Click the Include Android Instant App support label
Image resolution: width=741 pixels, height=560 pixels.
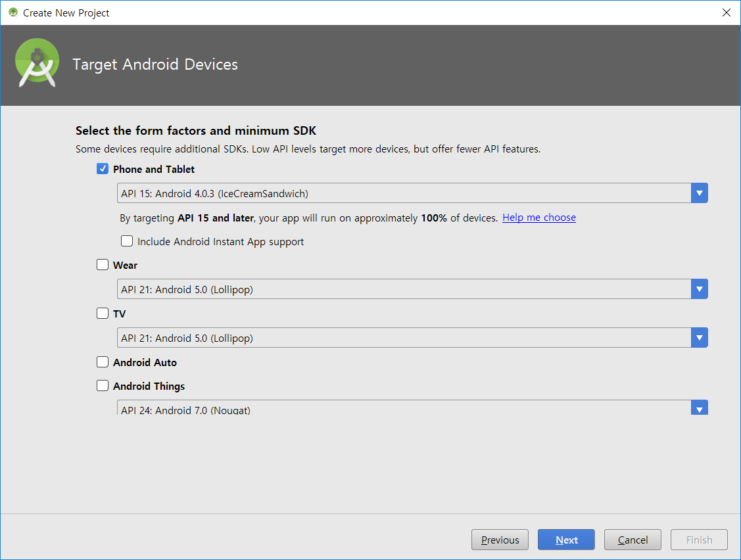click(220, 241)
